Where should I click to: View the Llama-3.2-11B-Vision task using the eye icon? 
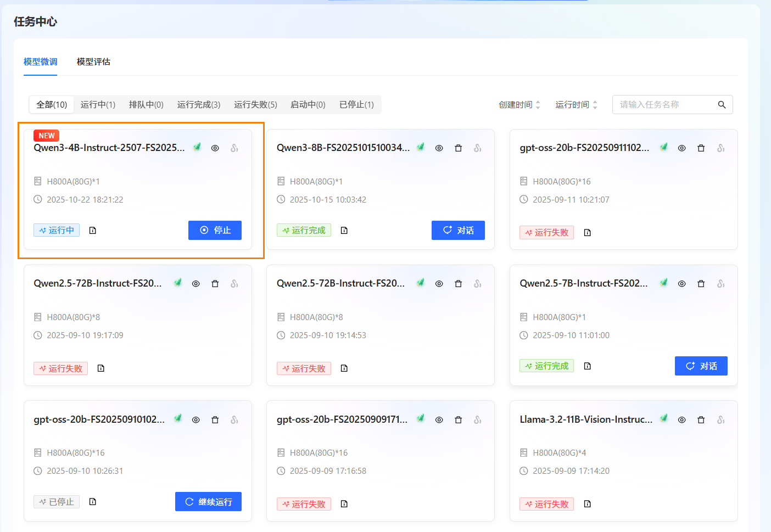[681, 420]
